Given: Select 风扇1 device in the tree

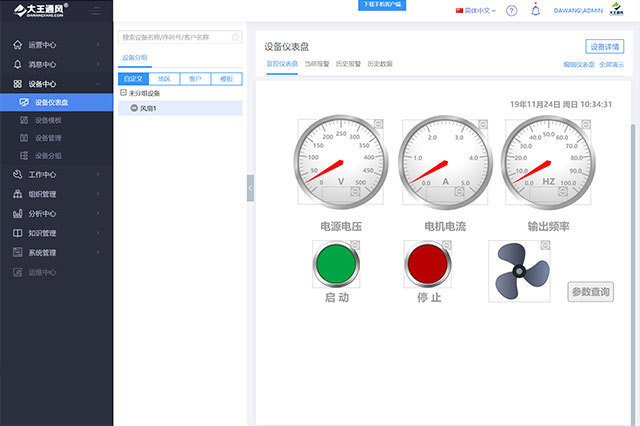Looking at the screenshot, I should pos(148,108).
